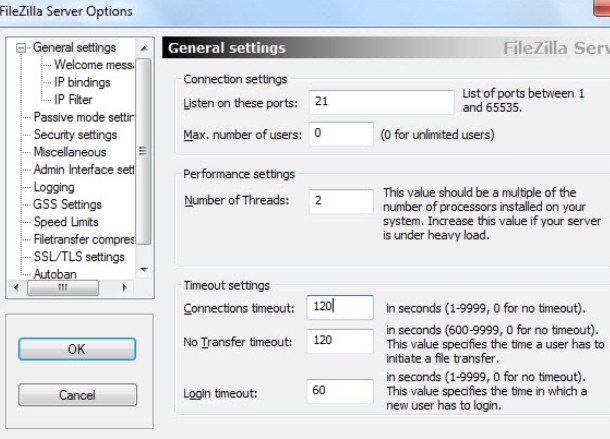Click the 'General settings' page header
The image size is (610, 439).
pyautogui.click(x=227, y=48)
